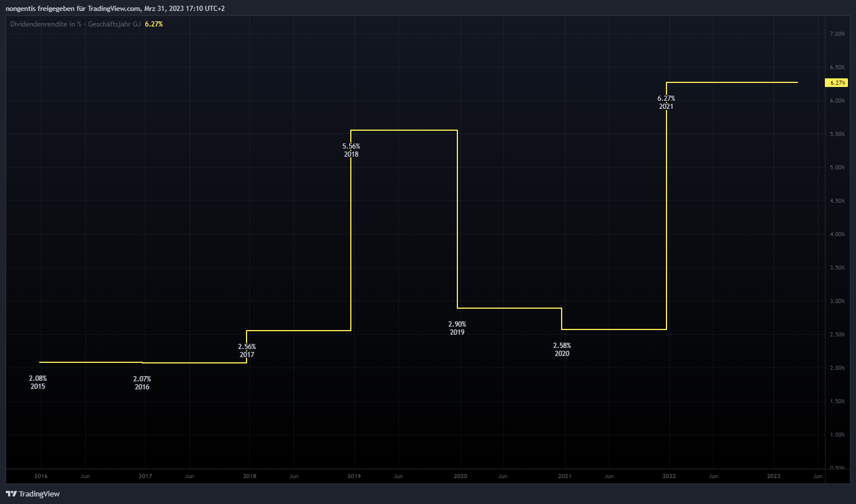Image resolution: width=856 pixels, height=504 pixels.
Task: Select 2022 on the time axis
Action: point(669,476)
